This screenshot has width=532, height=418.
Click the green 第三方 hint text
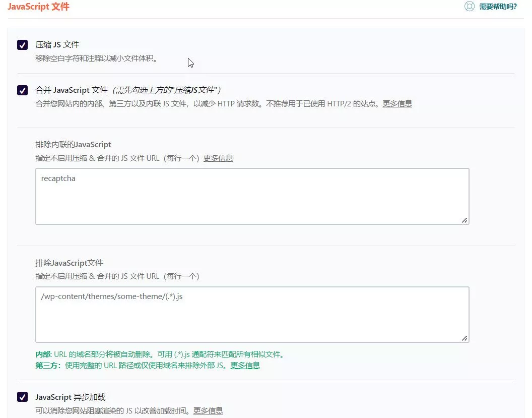[132, 366]
